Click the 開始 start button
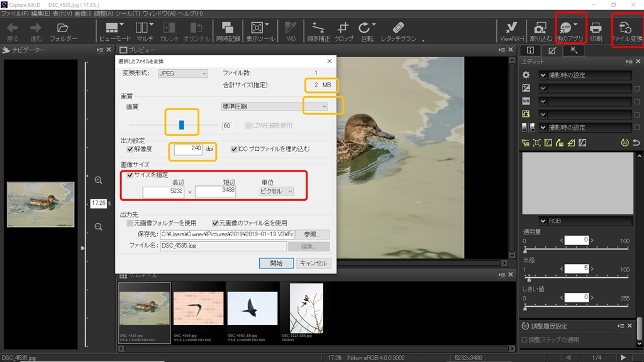 click(276, 263)
